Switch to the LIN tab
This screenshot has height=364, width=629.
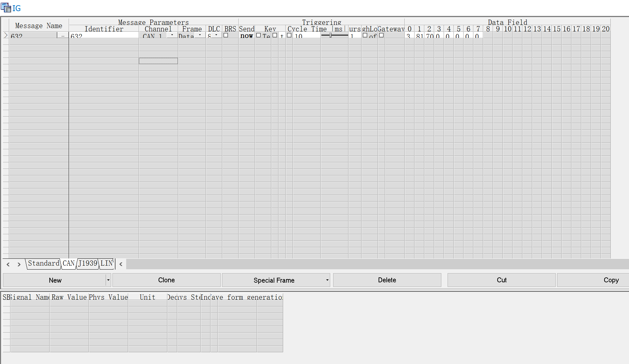[x=107, y=263]
